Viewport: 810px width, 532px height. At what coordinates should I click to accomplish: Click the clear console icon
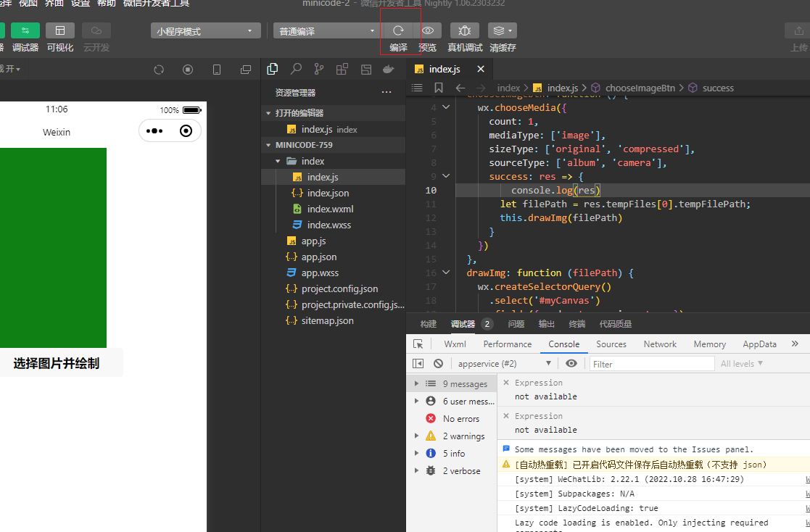438,363
